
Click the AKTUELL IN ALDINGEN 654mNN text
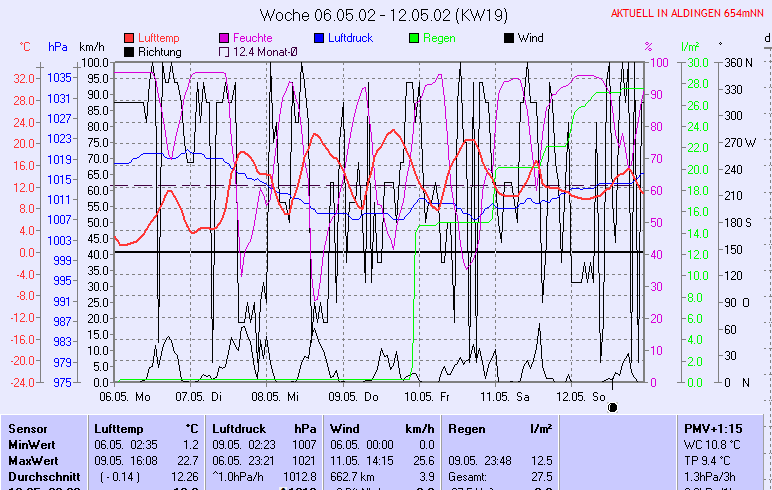[x=688, y=13]
